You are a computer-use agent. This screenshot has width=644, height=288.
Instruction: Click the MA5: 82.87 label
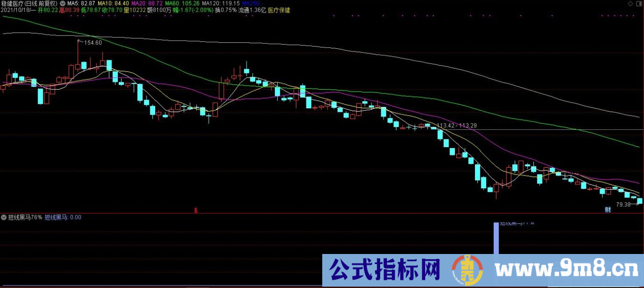[x=81, y=3]
